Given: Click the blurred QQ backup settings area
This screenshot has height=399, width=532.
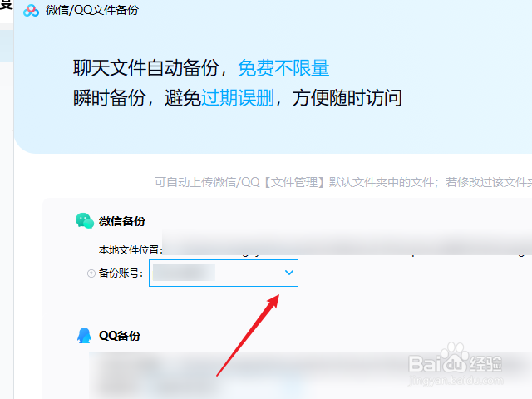Looking at the screenshot, I should click(x=310, y=376).
